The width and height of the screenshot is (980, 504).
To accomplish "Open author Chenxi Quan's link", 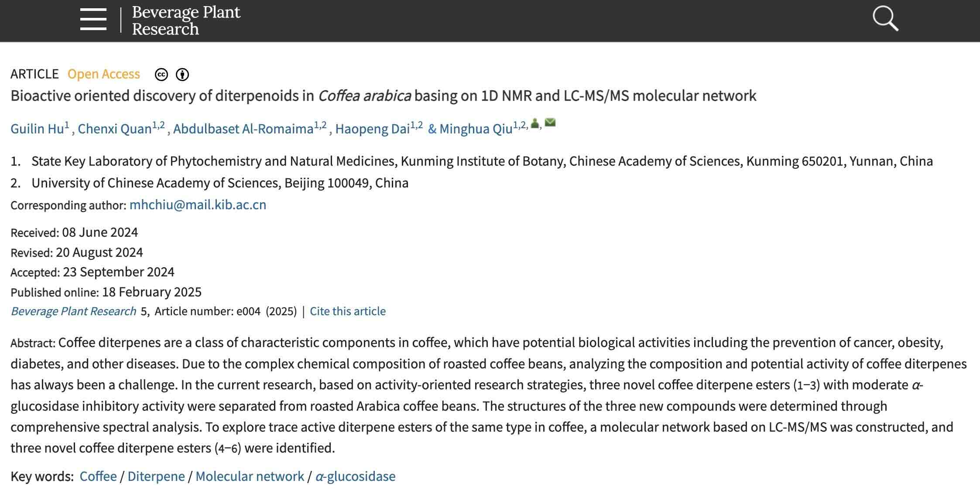I will click(114, 129).
